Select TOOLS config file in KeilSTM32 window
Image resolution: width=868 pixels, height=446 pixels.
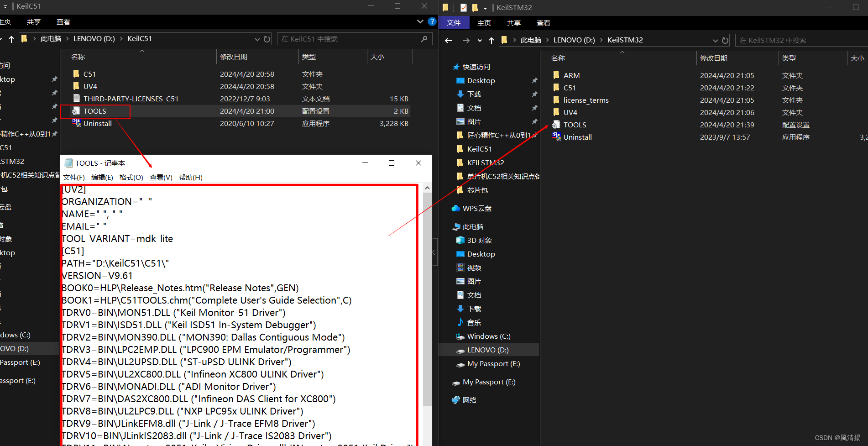point(575,125)
